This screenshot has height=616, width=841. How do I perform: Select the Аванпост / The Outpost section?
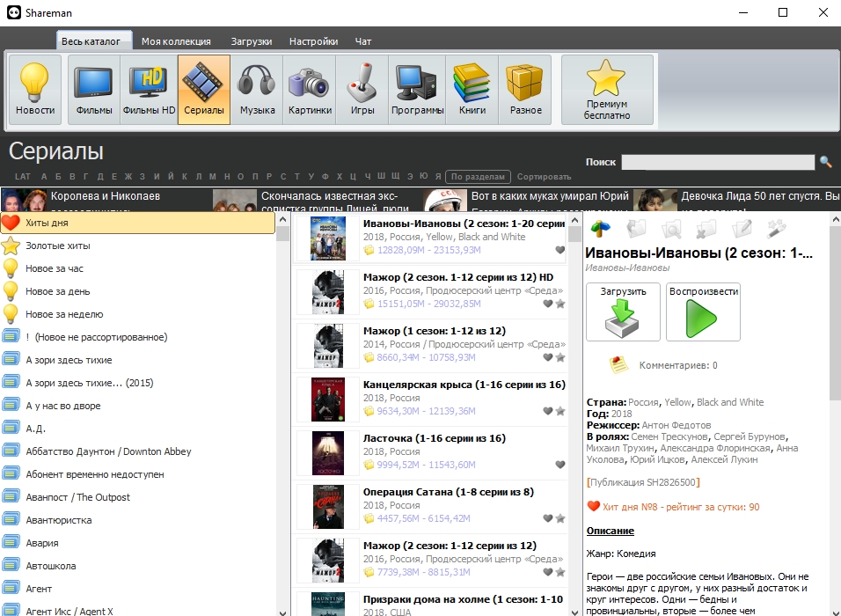click(138, 497)
